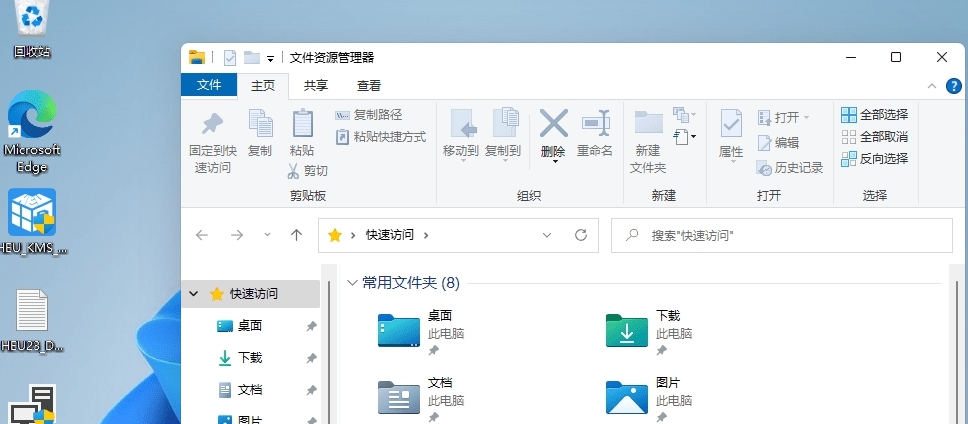Select the 桌面 folder icon in the file list
The image size is (968, 424).
[x=399, y=330]
